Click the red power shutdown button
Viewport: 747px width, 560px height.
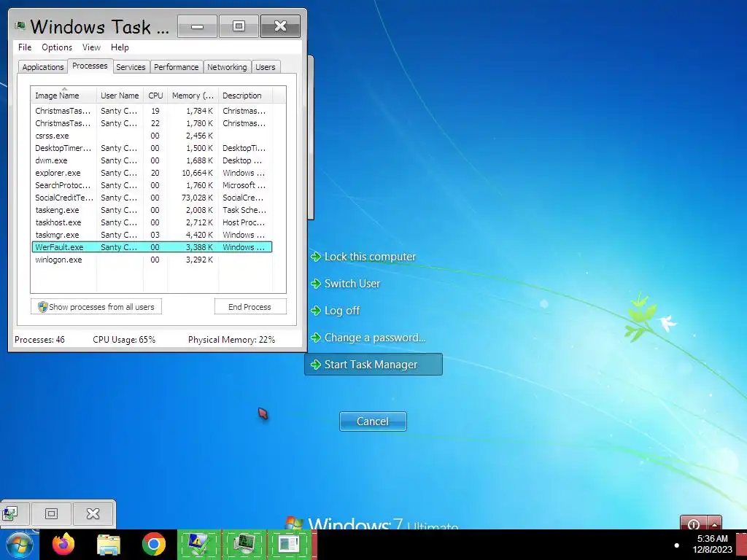tap(694, 524)
